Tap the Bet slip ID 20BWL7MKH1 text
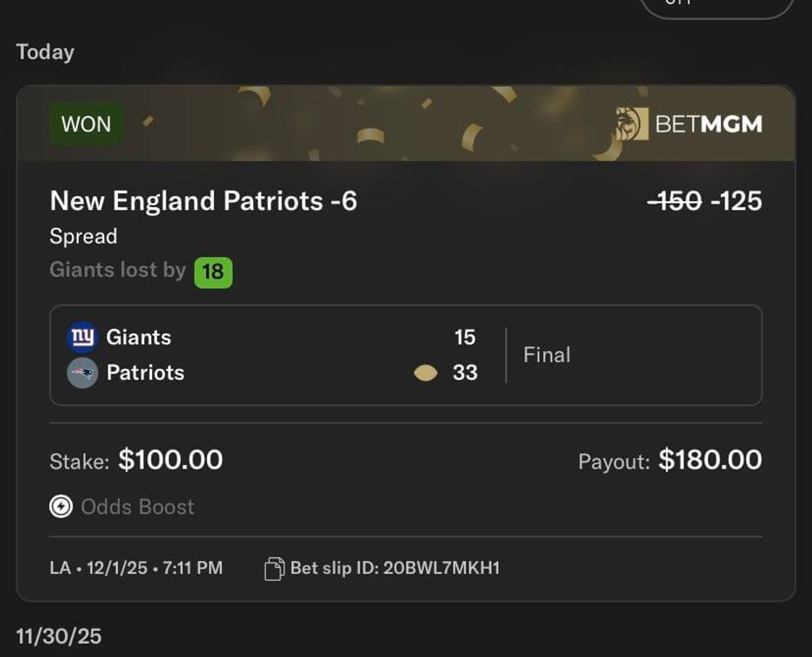 point(395,568)
